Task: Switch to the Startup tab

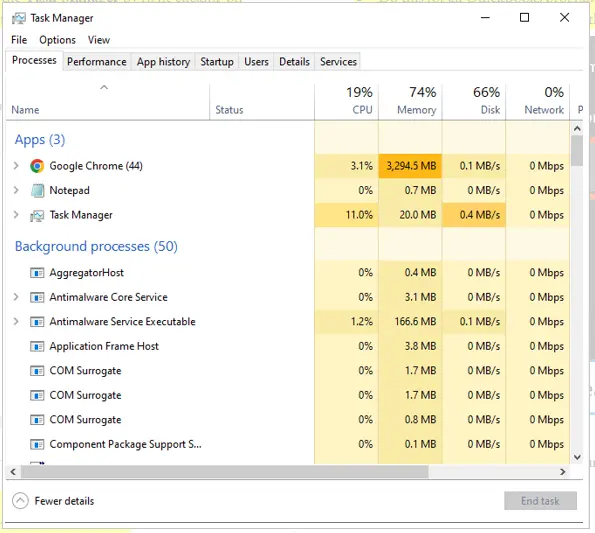Action: 217,62
